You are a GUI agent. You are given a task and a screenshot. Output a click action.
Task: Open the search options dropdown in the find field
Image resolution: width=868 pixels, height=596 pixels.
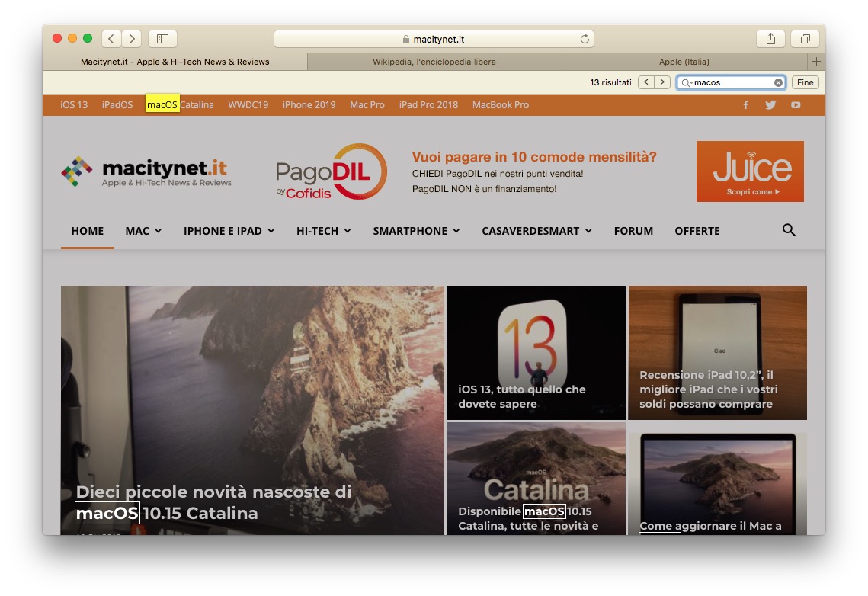pos(687,82)
